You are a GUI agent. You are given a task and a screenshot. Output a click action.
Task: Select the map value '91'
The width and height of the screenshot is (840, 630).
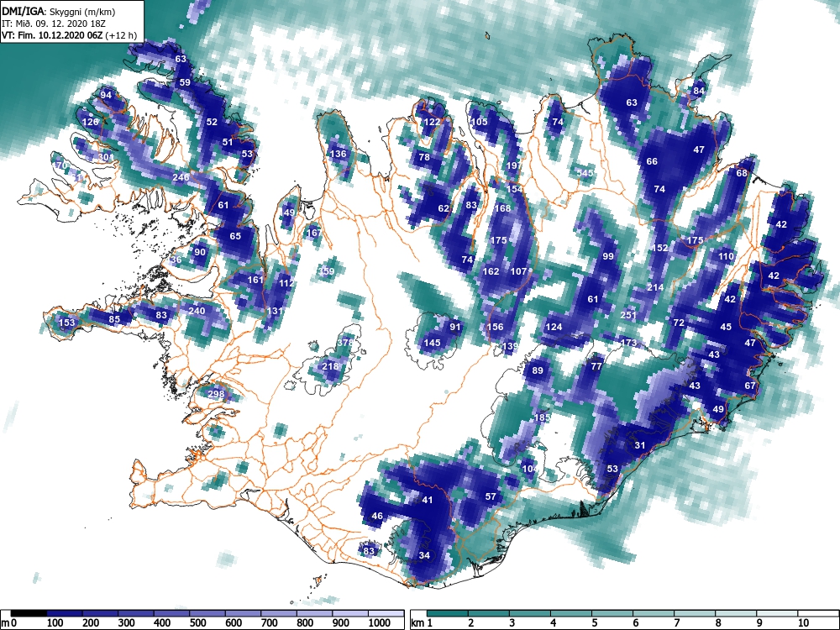[x=454, y=327]
